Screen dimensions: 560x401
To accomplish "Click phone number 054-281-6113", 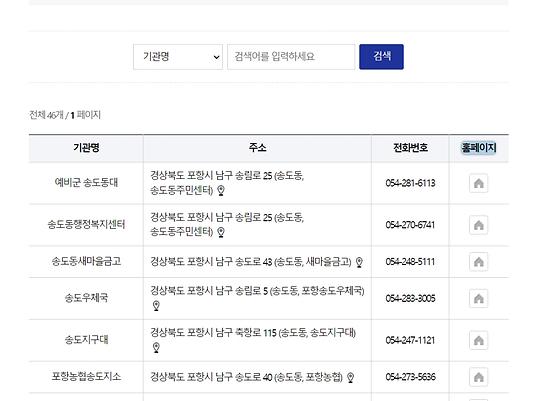I will pyautogui.click(x=410, y=184).
